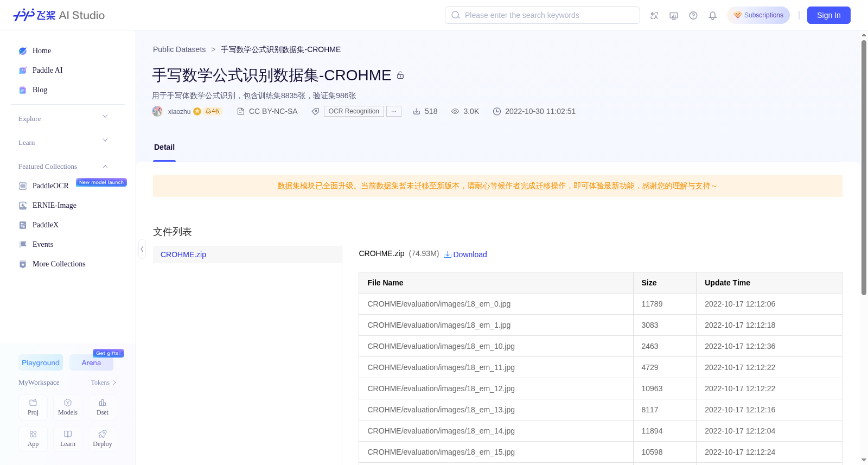Open the monitor dashboard icon in header
The height and width of the screenshot is (465, 868).
(x=674, y=16)
